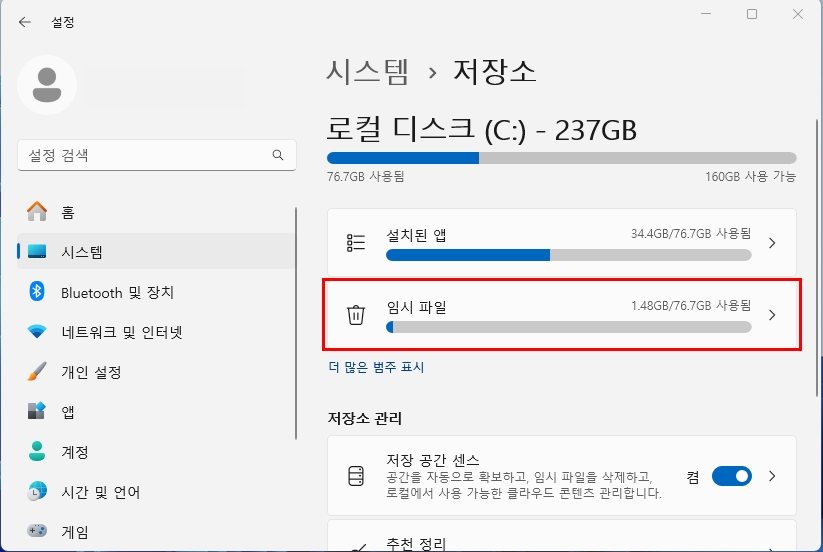Open the 추천 정리 card
Viewport: 823px width, 552px height.
coord(562,536)
